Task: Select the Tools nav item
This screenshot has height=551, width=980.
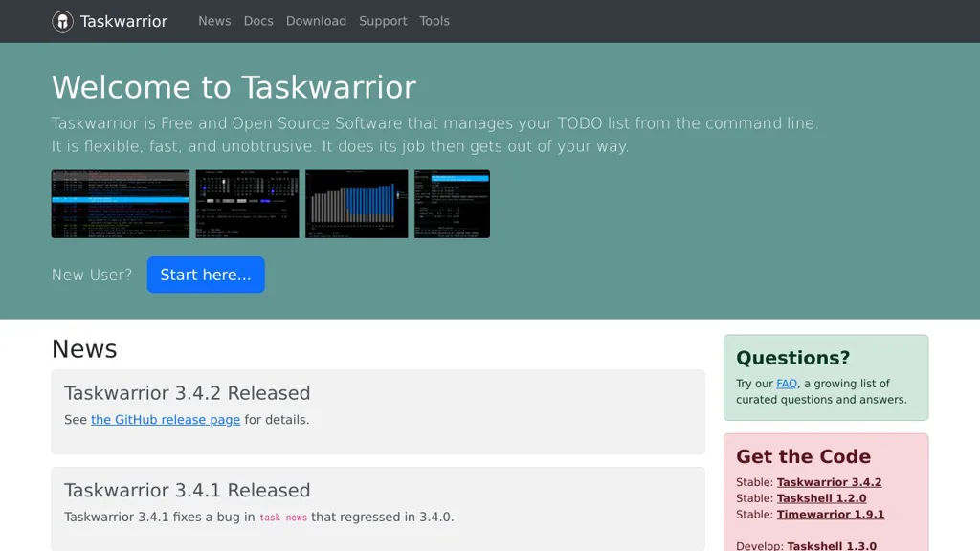Action: (x=434, y=21)
